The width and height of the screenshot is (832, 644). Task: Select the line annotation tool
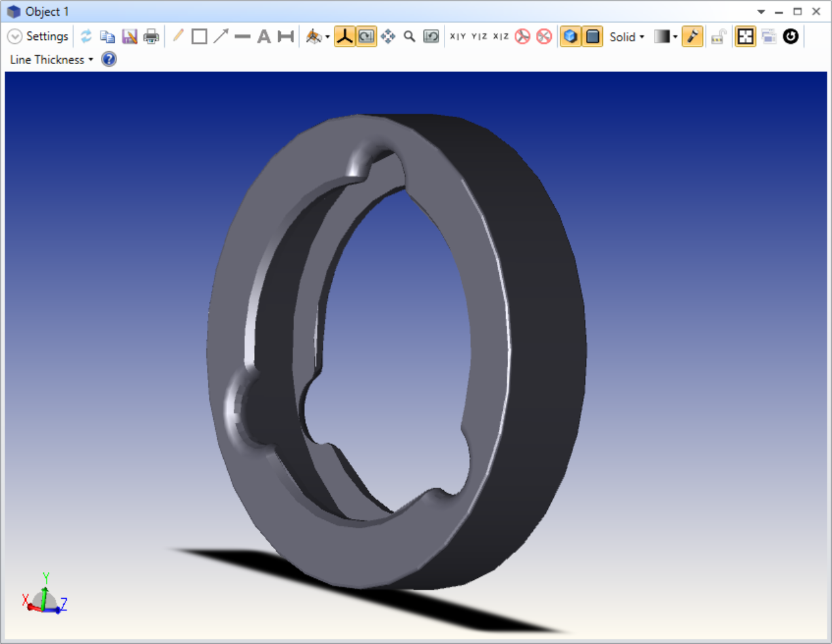click(x=242, y=37)
